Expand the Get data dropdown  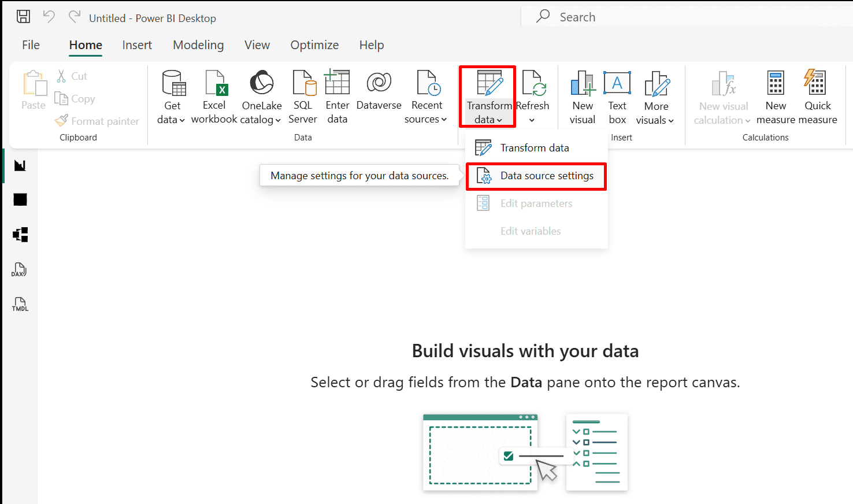[x=171, y=120]
